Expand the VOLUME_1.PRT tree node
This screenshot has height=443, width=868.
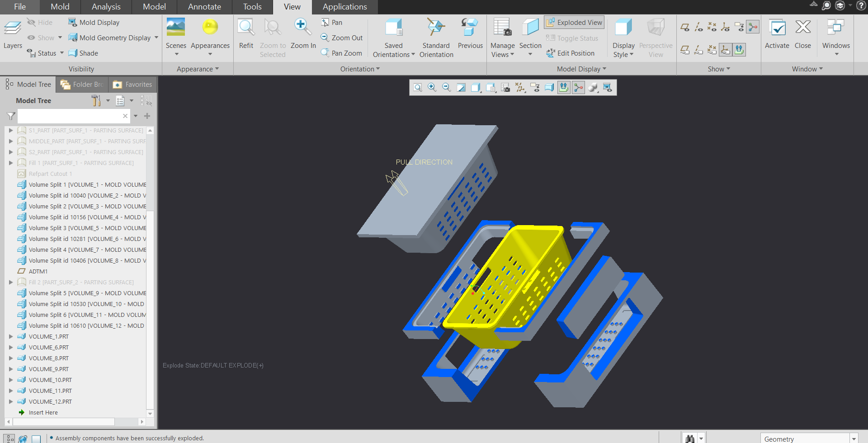11,336
